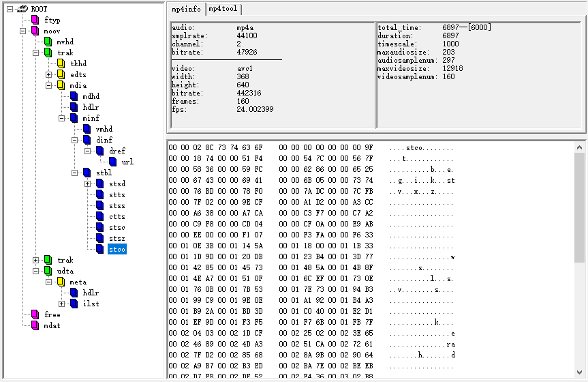Expand the stsd node
Image resolution: width=588 pixels, height=382 pixels.
coord(87,183)
